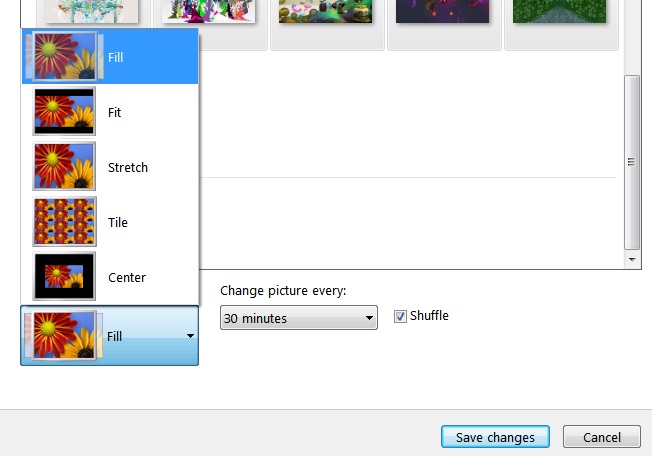The height and width of the screenshot is (456, 652).
Task: Click the Fit preview icon with black bars
Action: pos(64,112)
